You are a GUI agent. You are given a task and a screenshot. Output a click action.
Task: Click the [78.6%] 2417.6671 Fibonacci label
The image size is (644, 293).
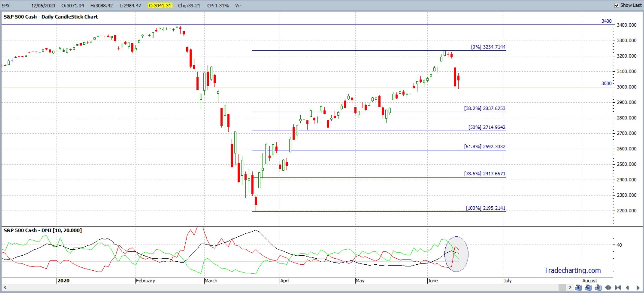[485, 174]
